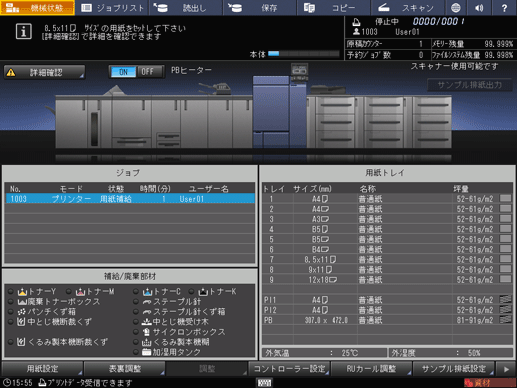
Task: Click the 加湿用タンク icon
Action: 147,352
